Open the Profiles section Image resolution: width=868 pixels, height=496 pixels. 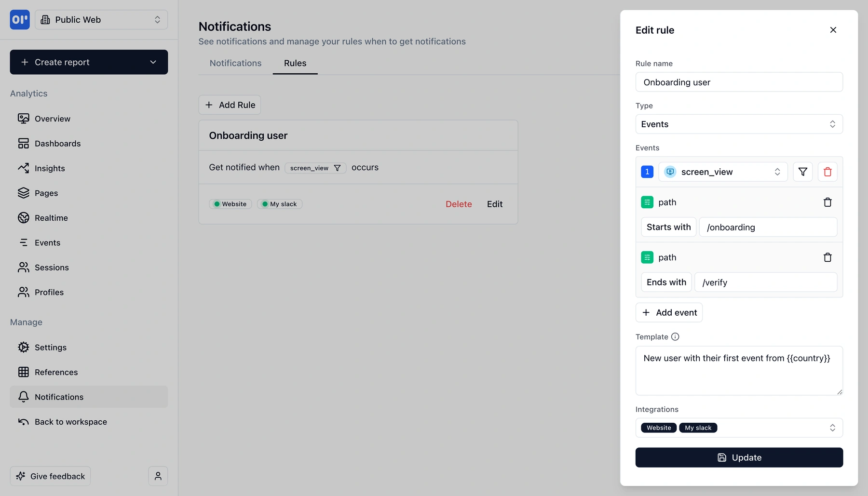coord(49,292)
